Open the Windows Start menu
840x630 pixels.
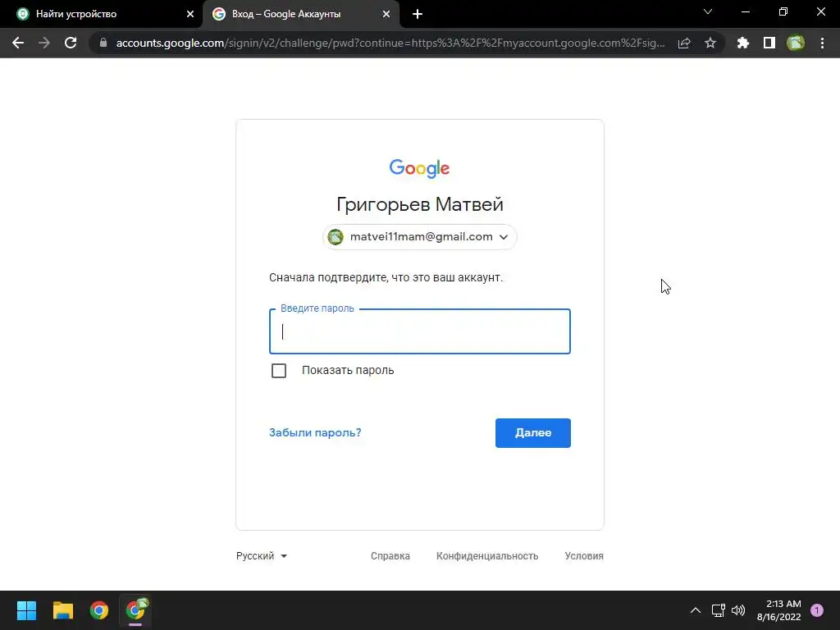[26, 610]
